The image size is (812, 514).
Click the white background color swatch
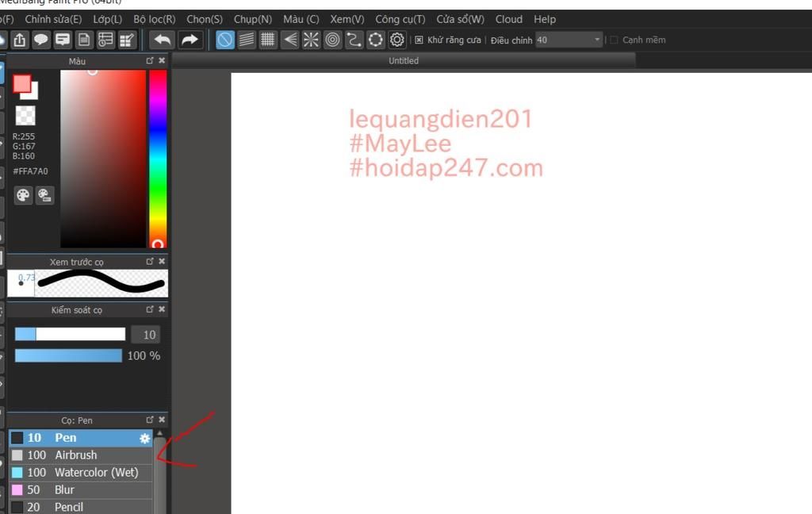[x=33, y=94]
